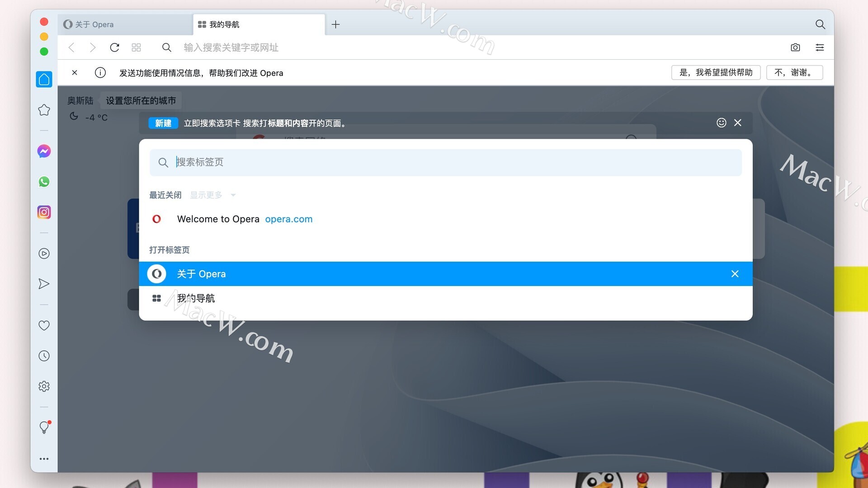Click the 奥斯陆 city label
The image size is (868, 488).
80,101
